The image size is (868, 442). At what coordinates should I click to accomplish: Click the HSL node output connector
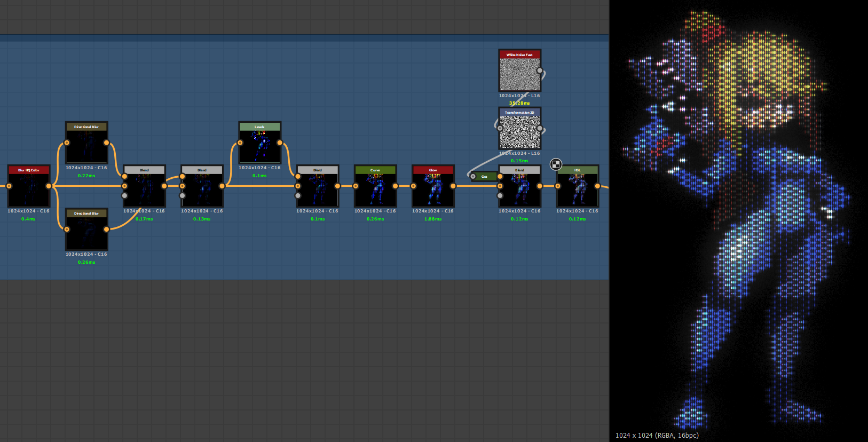597,186
